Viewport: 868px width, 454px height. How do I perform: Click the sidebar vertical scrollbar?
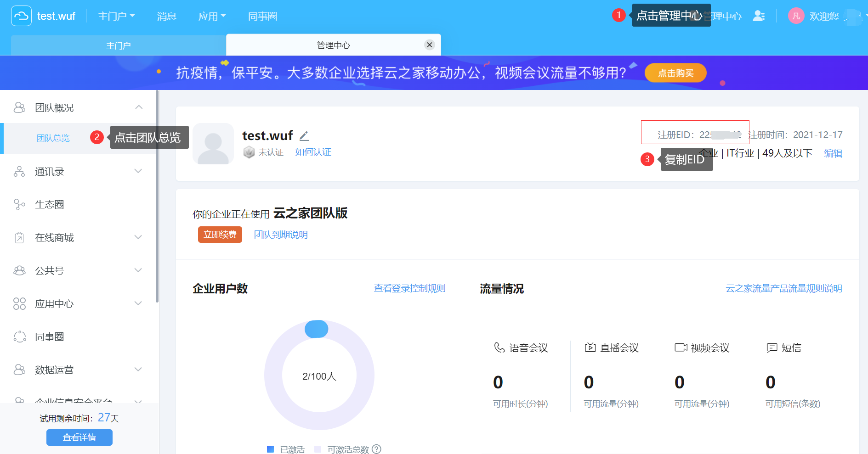click(x=157, y=196)
